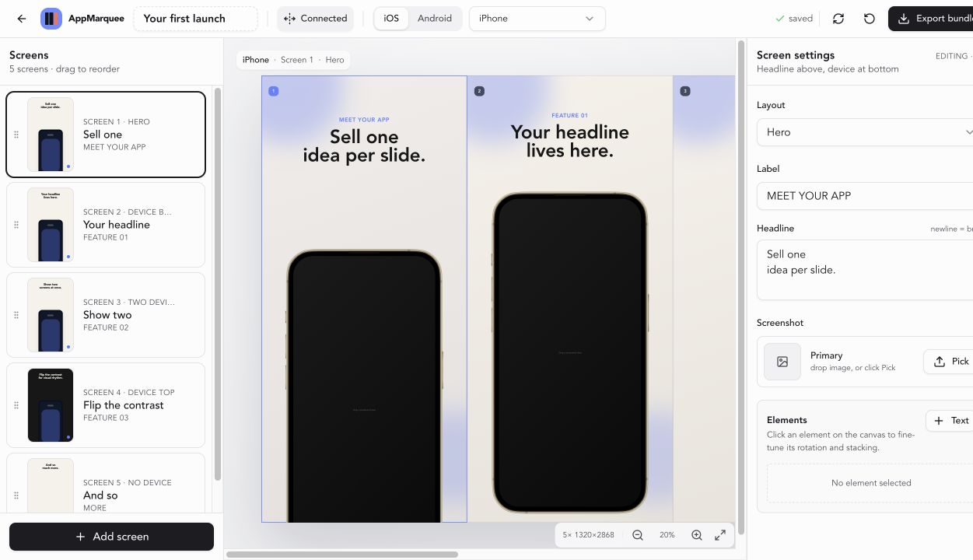Click the undo/reset icon in header
Screen dimensions: 973x560
click(870, 19)
